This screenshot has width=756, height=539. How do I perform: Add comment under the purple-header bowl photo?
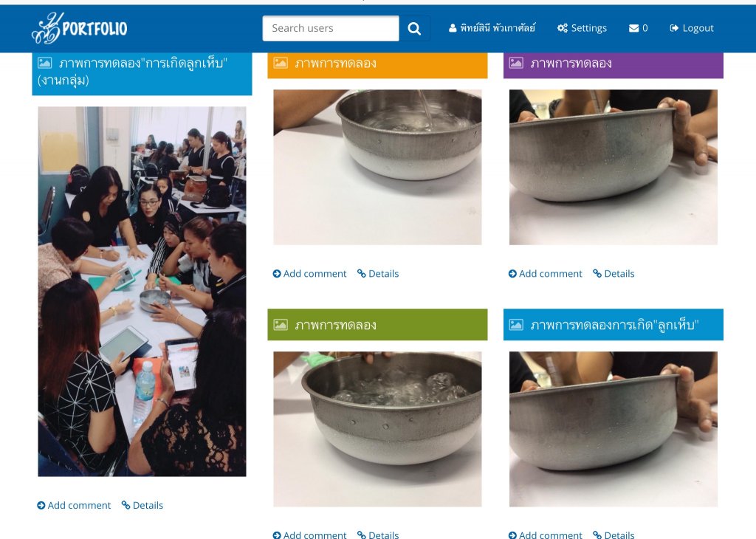[546, 274]
